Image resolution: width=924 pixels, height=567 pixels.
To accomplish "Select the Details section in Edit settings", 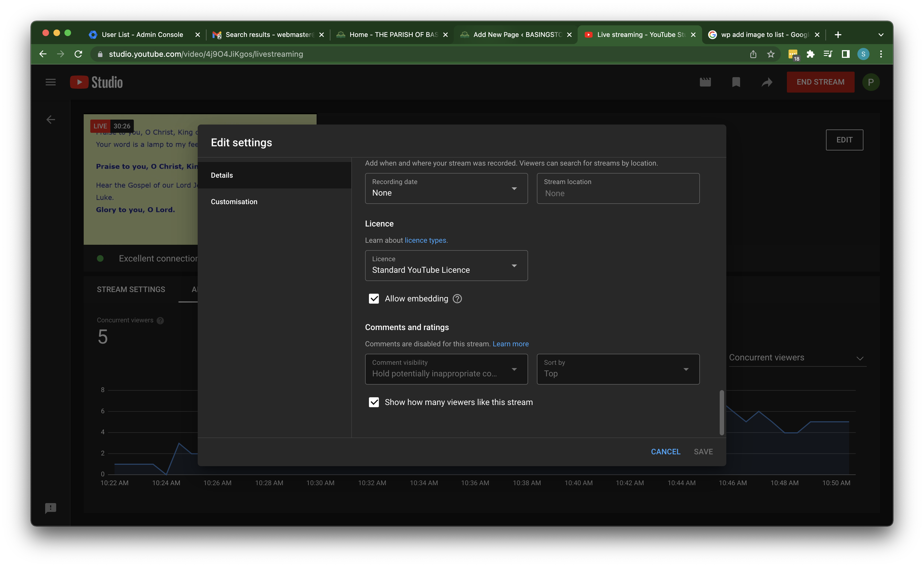I will point(275,175).
